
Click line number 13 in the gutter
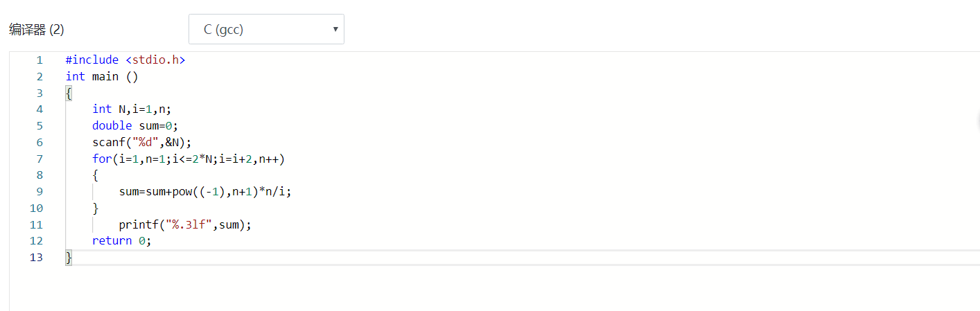37,258
